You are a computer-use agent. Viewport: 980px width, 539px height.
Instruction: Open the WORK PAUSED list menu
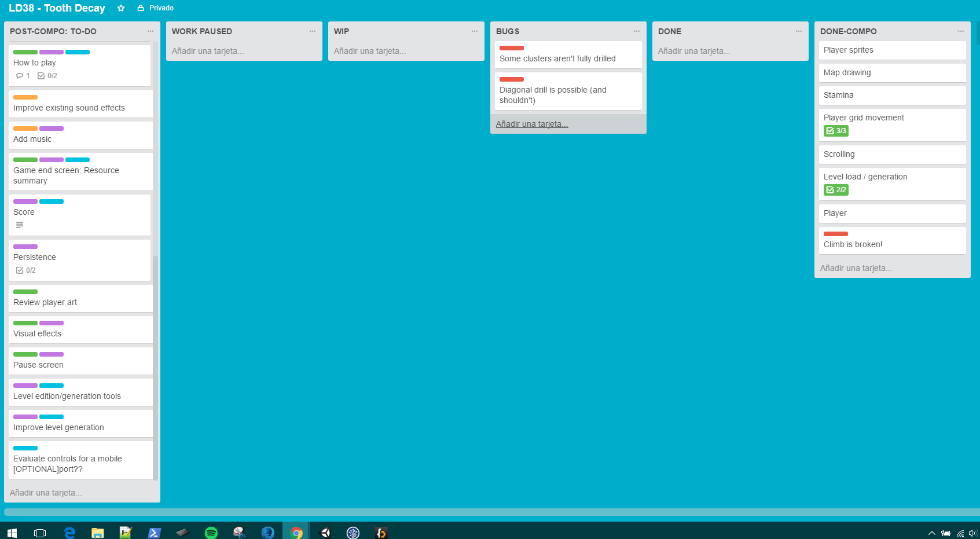click(x=313, y=31)
